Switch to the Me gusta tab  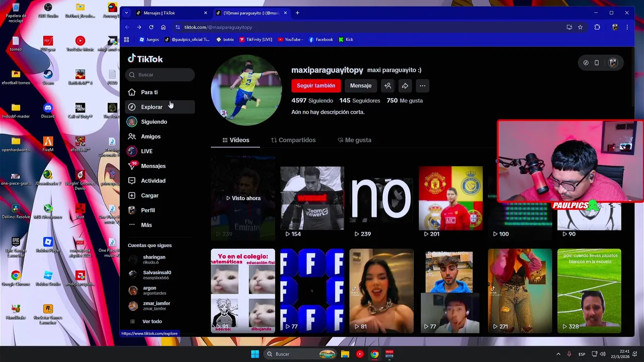(355, 140)
